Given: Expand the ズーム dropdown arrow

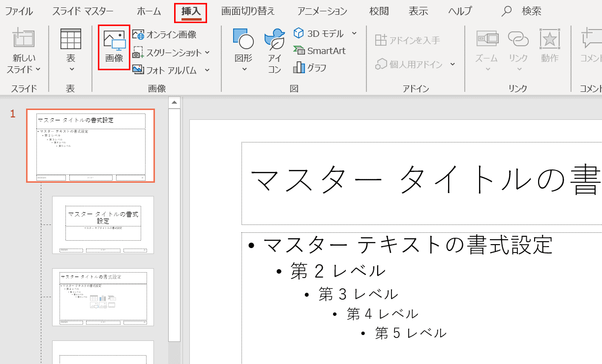Looking at the screenshot, I should coord(487,70).
